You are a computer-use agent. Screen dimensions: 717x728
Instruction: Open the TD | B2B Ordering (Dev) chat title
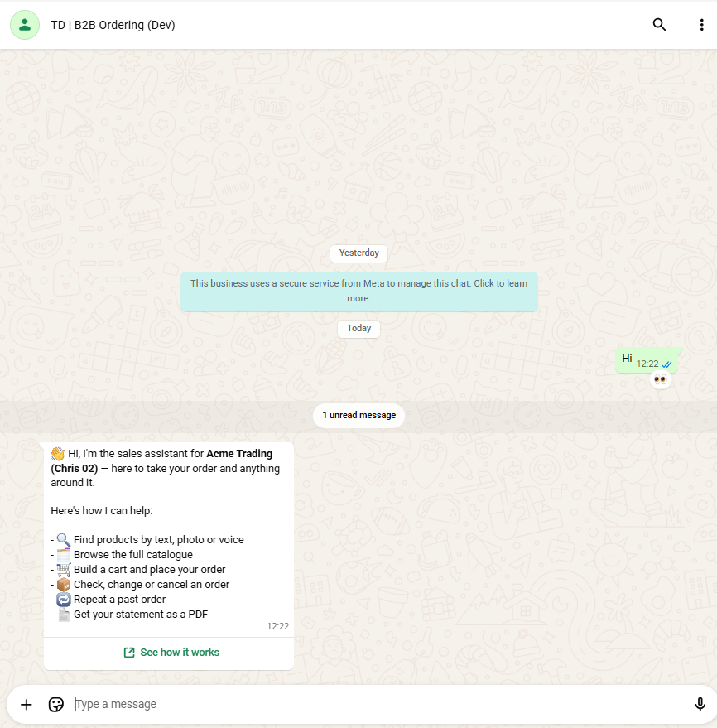pyautogui.click(x=113, y=25)
